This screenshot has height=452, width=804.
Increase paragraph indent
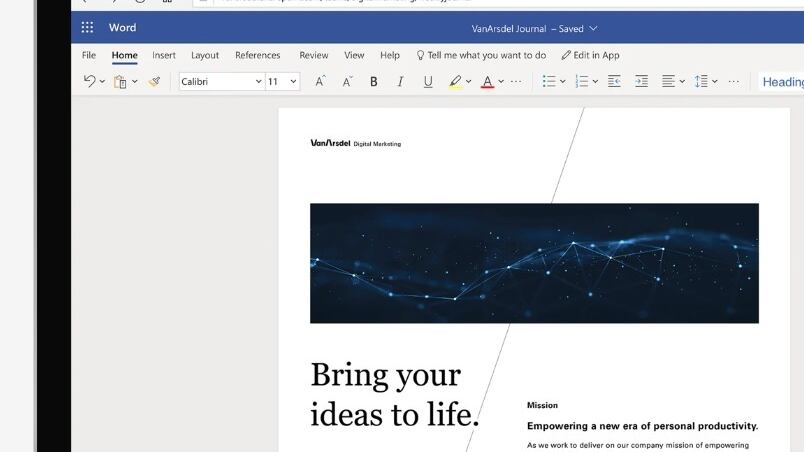641,82
